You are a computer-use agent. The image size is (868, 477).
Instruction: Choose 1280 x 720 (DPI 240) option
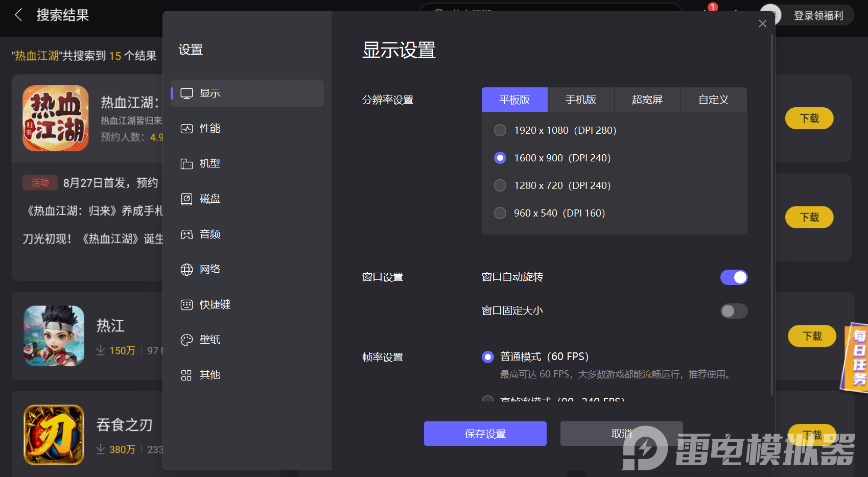pyautogui.click(x=500, y=185)
